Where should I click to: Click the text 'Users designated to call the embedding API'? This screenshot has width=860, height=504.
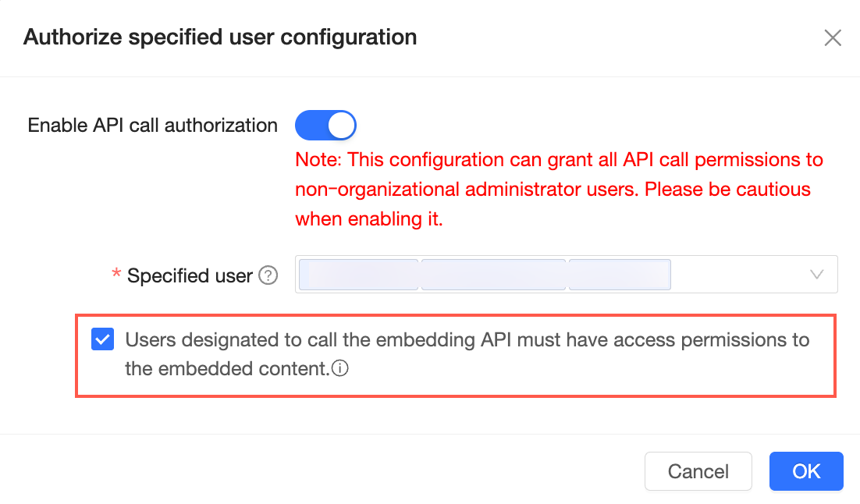(312, 340)
